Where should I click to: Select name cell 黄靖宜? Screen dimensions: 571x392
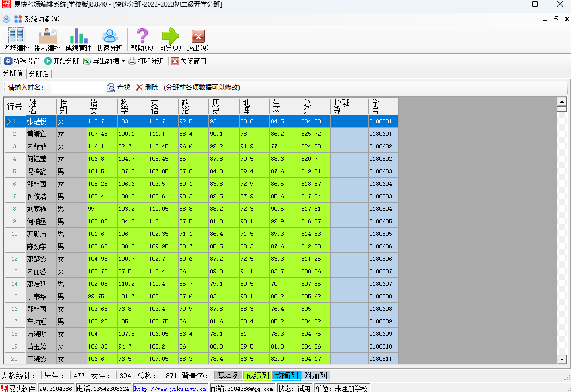click(x=41, y=134)
